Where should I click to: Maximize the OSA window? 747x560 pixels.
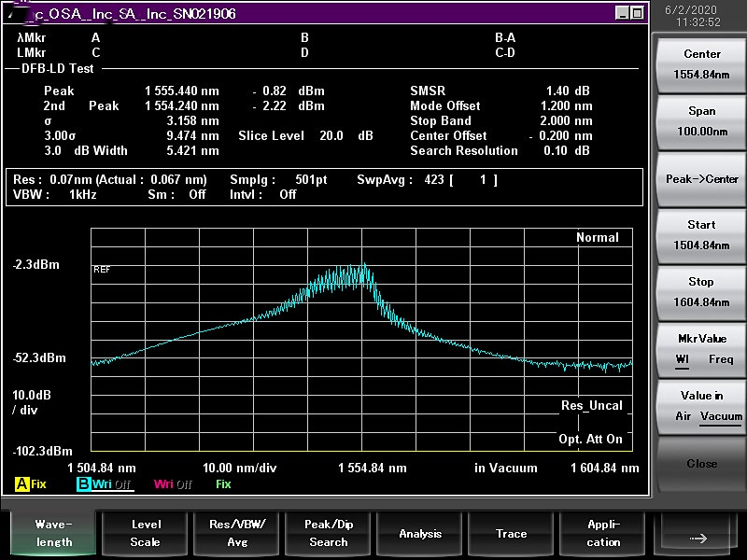click(x=637, y=13)
